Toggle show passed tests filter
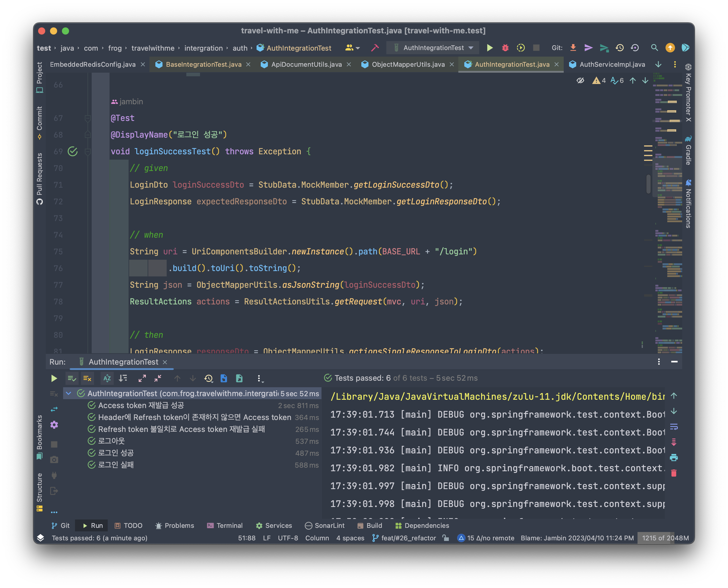 click(72, 378)
